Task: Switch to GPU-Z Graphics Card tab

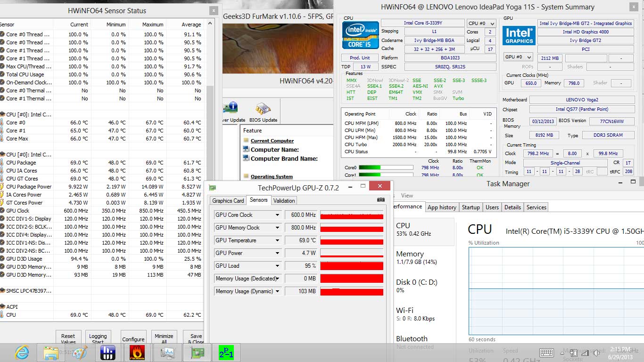Action: pos(228,200)
